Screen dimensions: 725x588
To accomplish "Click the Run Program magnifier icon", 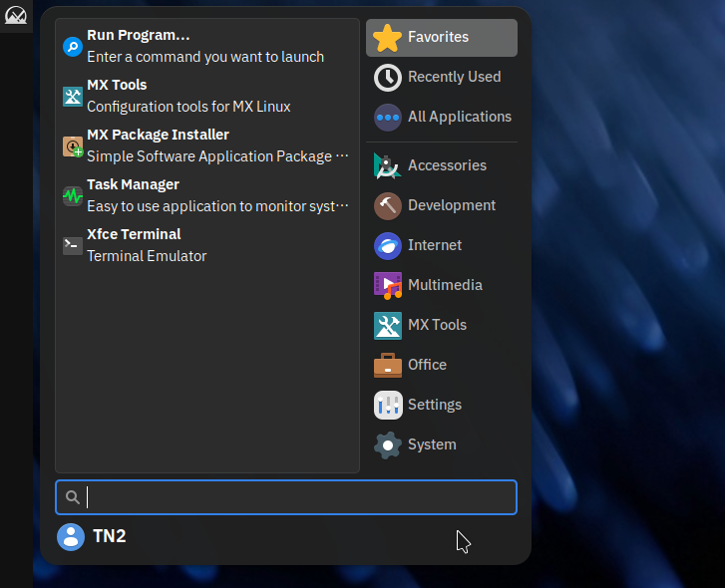I will point(73,46).
